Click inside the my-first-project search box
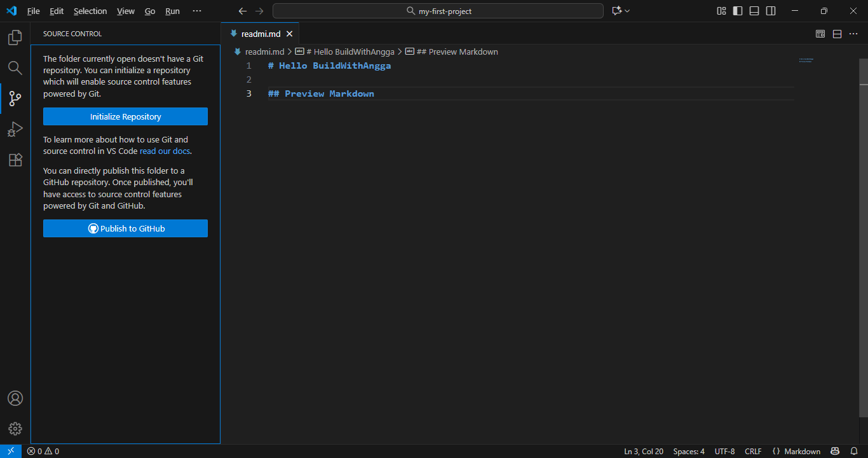 tap(438, 10)
